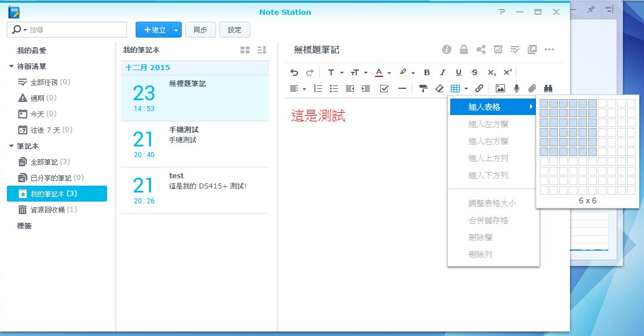Open Note Station help
The image size is (644, 336).
(x=502, y=12)
